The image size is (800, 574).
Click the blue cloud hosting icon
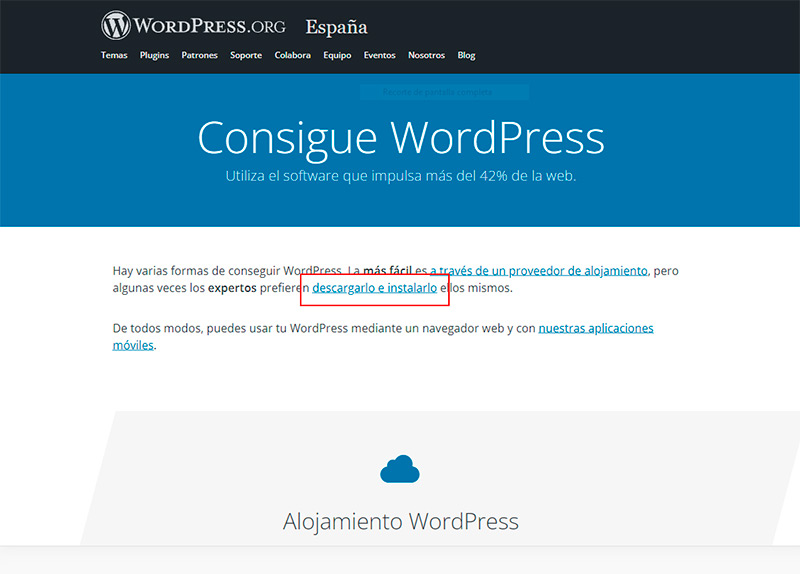tap(400, 468)
